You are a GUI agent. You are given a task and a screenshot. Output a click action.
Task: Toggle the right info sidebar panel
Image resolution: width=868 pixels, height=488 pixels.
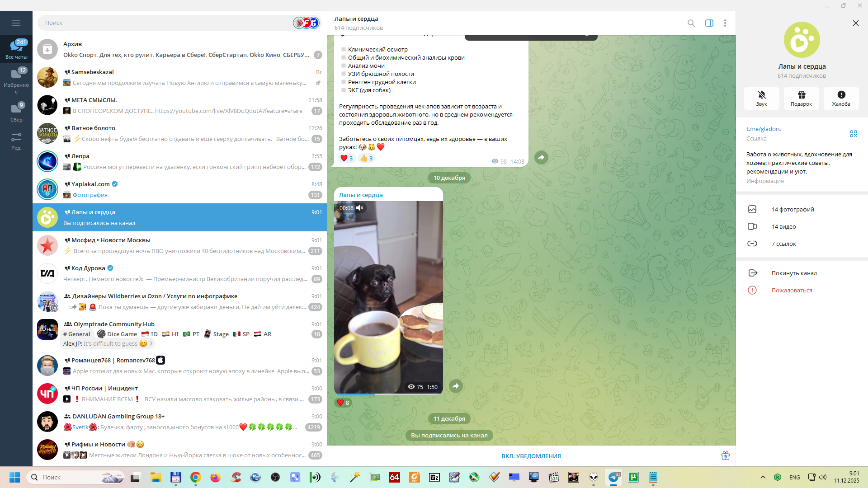[709, 23]
